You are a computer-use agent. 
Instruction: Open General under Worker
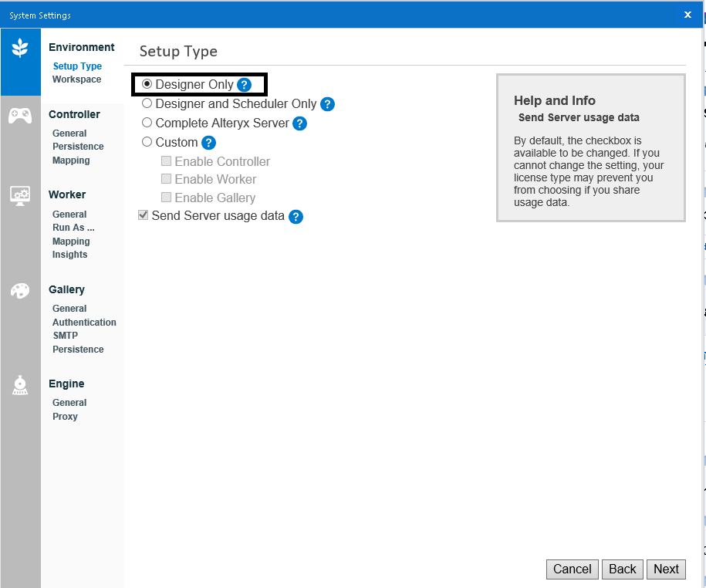click(69, 215)
